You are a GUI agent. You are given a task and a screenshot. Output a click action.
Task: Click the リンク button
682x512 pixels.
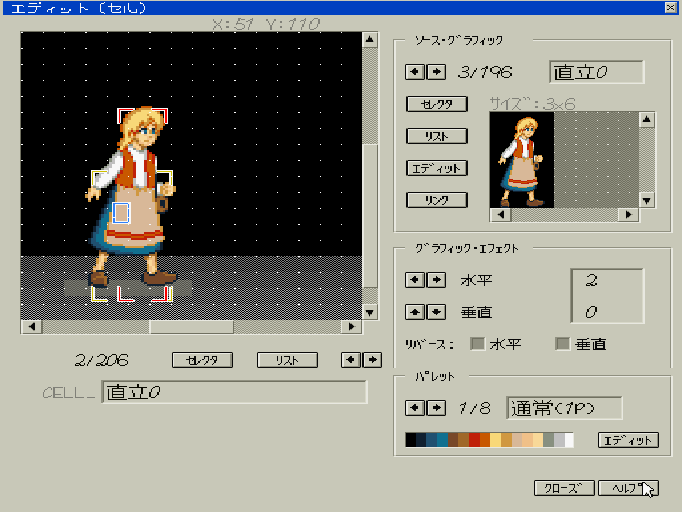[437, 200]
